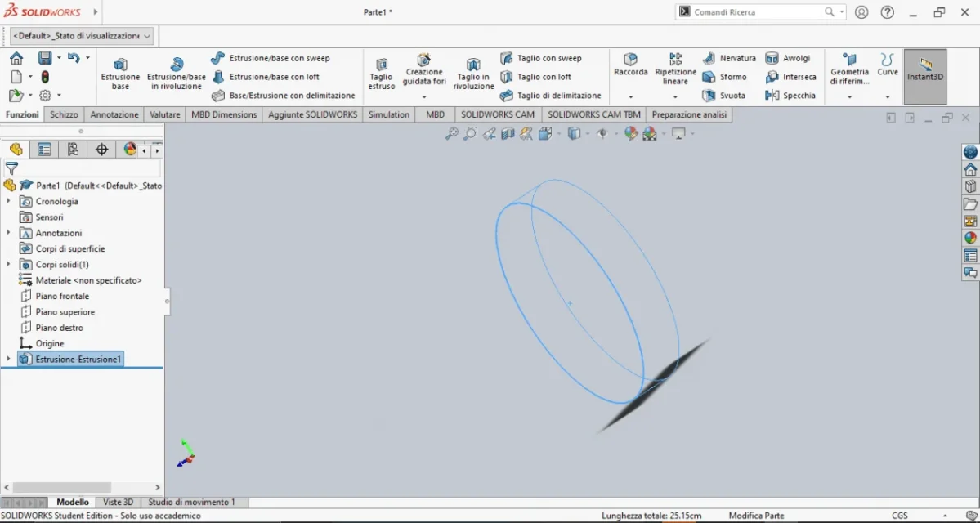Open dropdown arrow under Raccorda
The width and height of the screenshot is (980, 523).
(x=631, y=97)
